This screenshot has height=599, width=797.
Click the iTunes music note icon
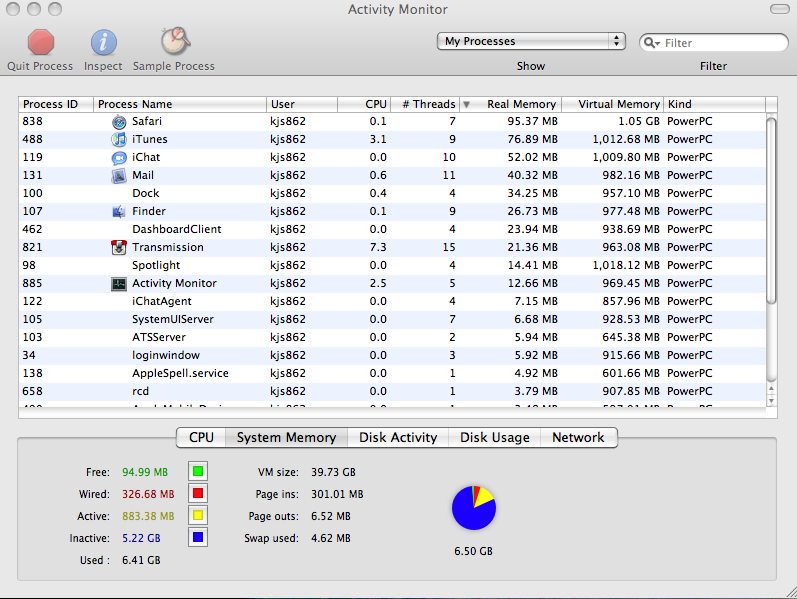119,139
